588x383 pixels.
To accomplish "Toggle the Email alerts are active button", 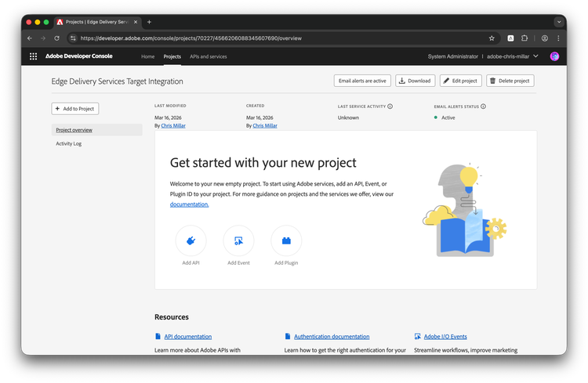I will point(362,81).
